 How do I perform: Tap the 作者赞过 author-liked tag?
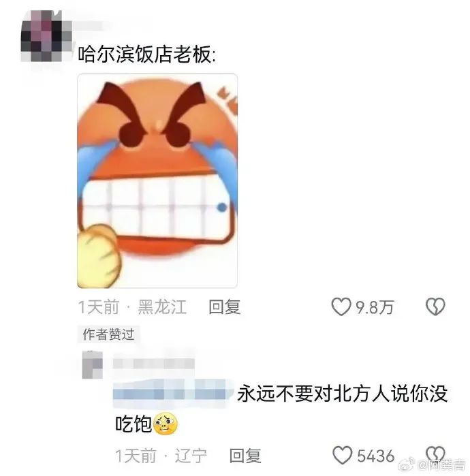pos(108,334)
